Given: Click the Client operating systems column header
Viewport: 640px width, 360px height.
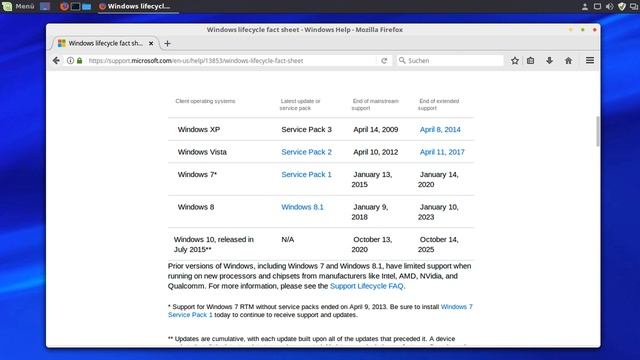Looking at the screenshot, I should (205, 101).
